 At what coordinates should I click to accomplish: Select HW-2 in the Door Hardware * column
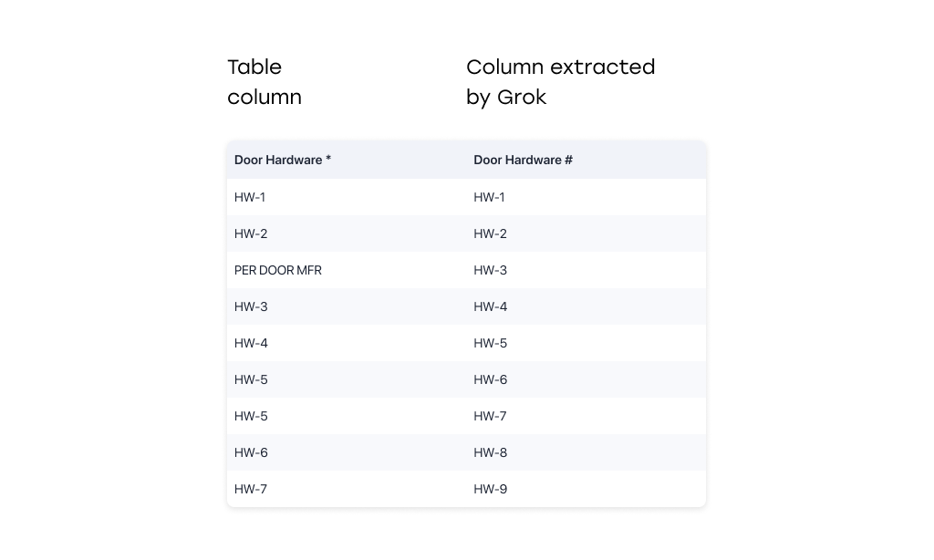pyautogui.click(x=251, y=233)
